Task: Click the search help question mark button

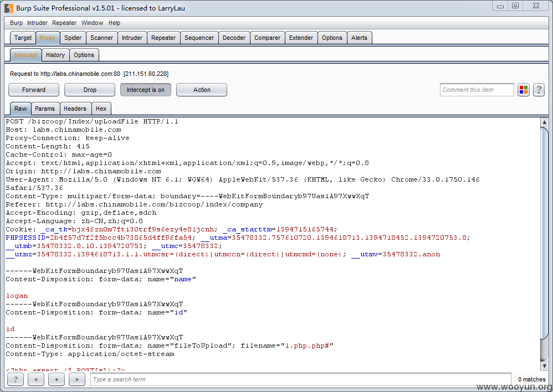Action: [x=16, y=379]
